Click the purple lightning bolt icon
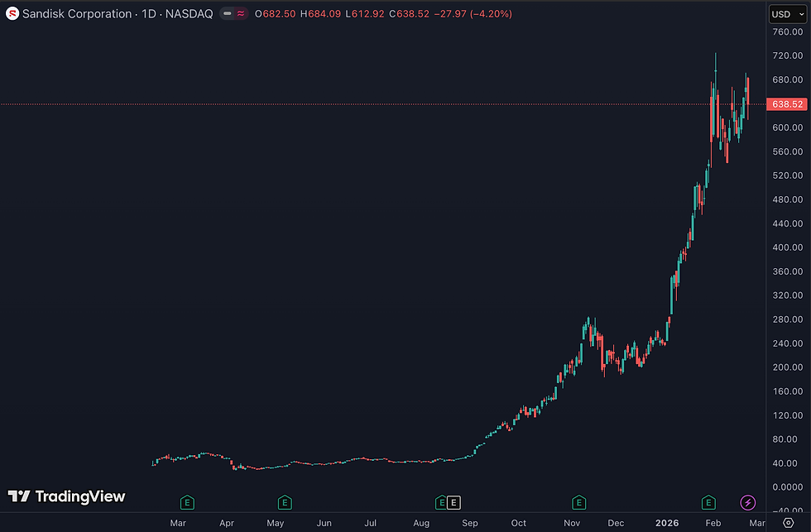The width and height of the screenshot is (811, 532). (748, 502)
